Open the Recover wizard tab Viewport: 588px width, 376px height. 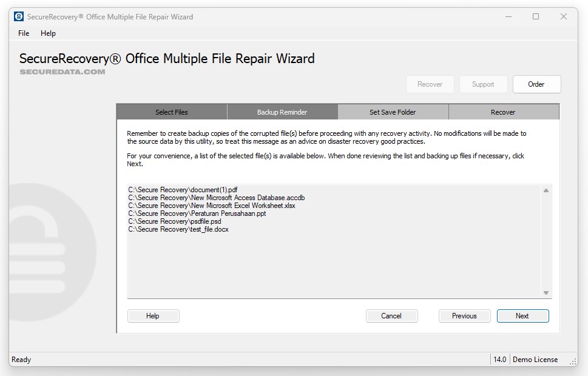tap(503, 112)
